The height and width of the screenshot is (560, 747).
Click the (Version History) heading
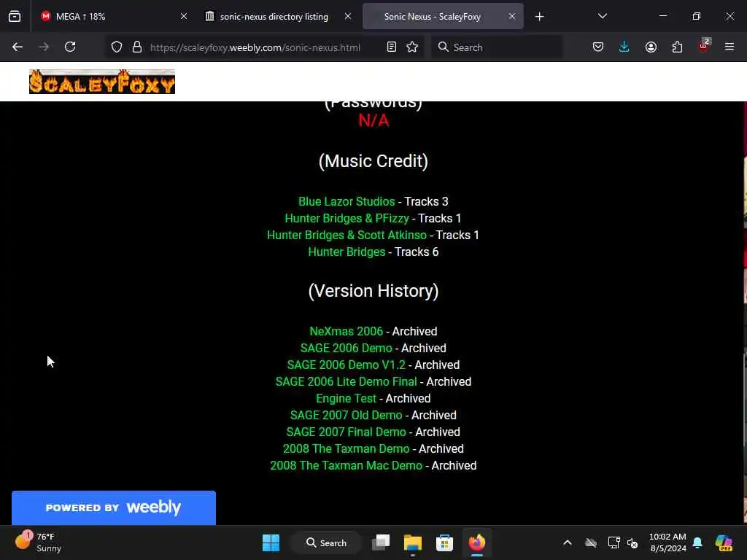click(373, 290)
